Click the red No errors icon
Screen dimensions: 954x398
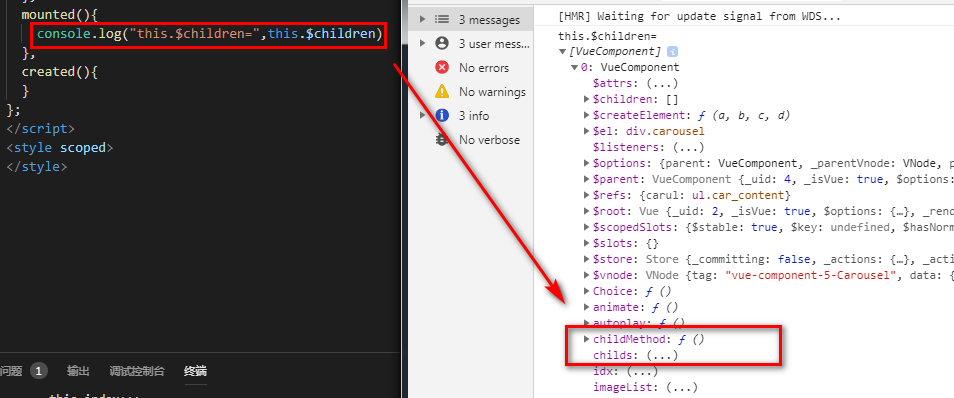[442, 68]
